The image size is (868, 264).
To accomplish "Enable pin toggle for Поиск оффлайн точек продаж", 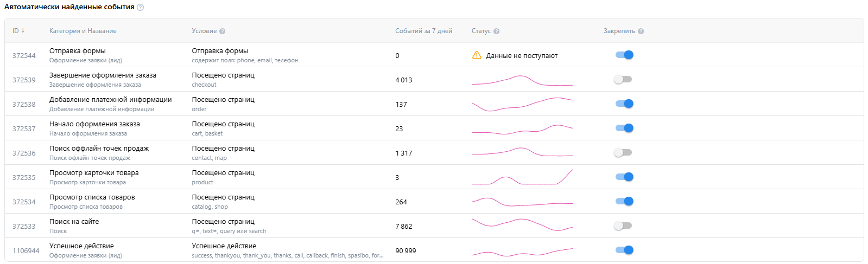I will point(623,152).
